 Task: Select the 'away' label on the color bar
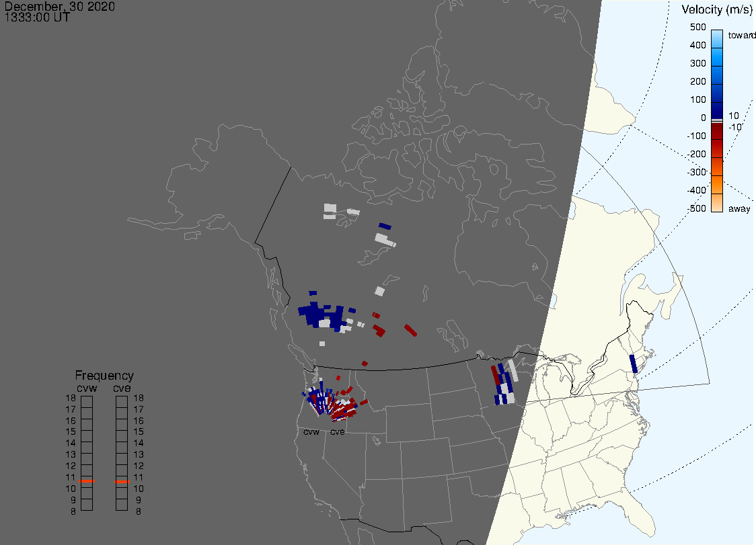pos(739,208)
